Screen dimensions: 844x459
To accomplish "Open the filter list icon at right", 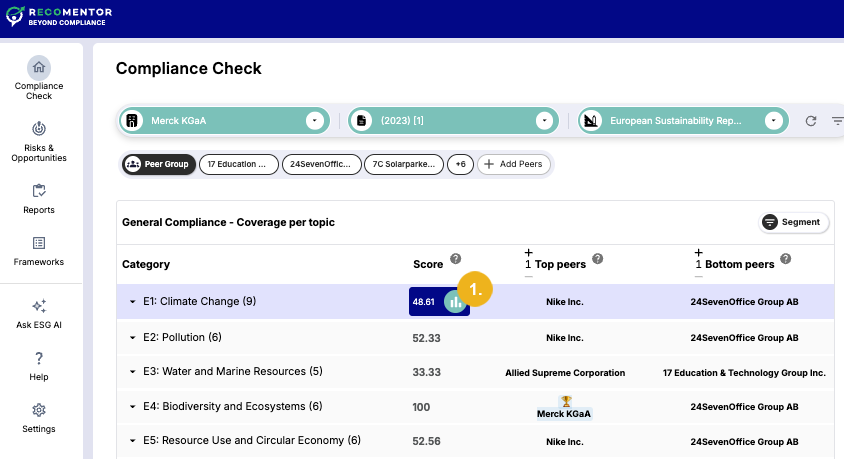I will (836, 121).
